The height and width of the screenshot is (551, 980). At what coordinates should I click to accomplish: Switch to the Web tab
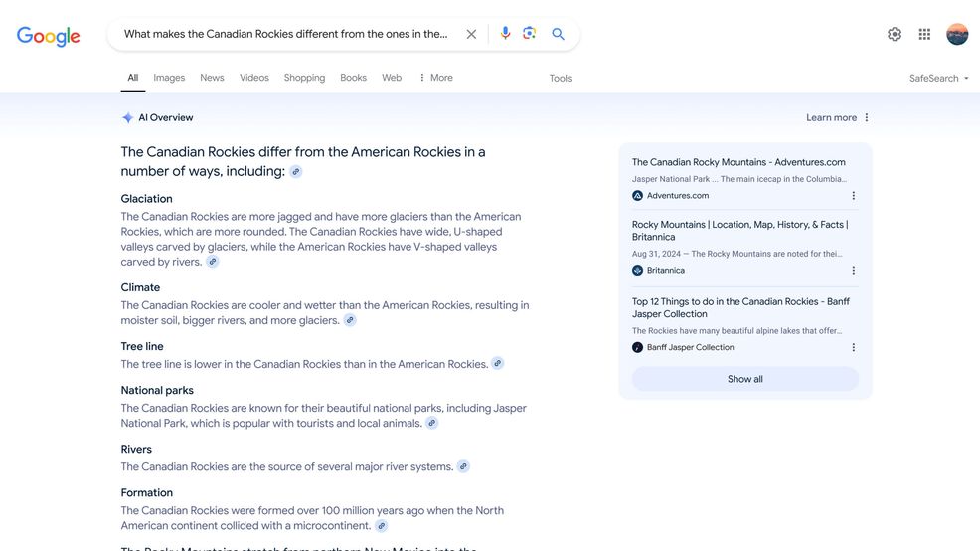point(392,78)
